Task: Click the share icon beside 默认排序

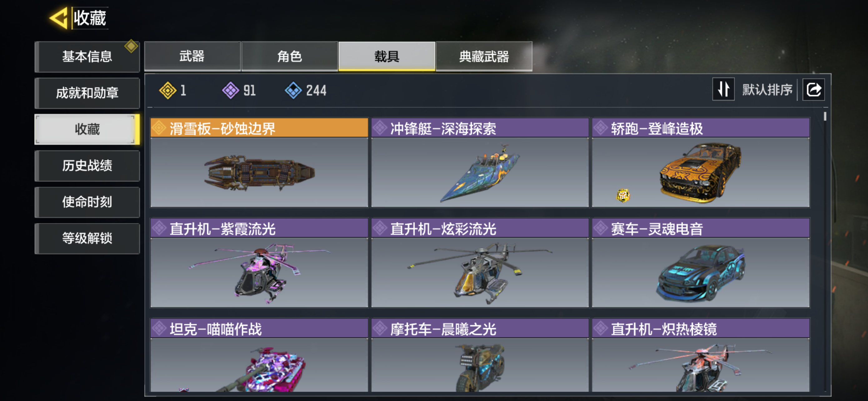Action: pyautogui.click(x=813, y=90)
